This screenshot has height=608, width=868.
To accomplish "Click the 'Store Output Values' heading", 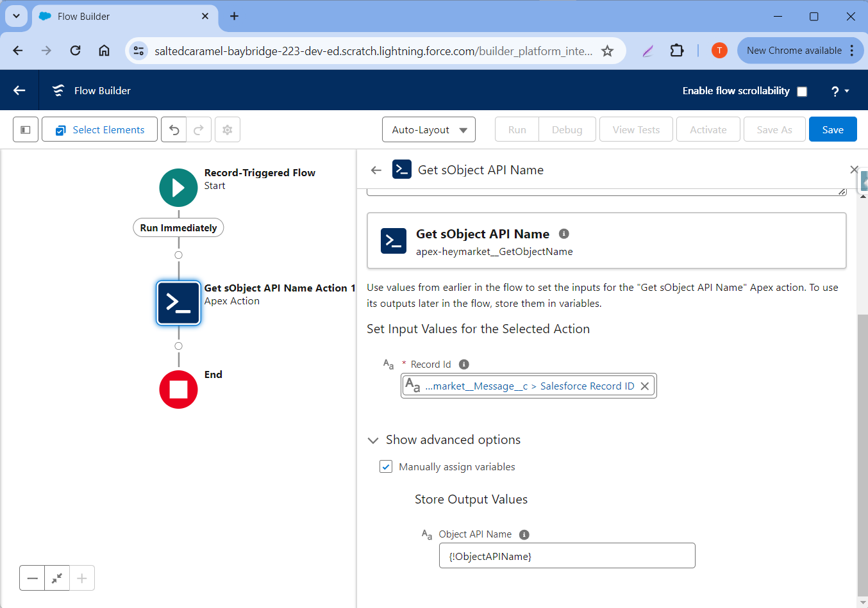I will 471,500.
